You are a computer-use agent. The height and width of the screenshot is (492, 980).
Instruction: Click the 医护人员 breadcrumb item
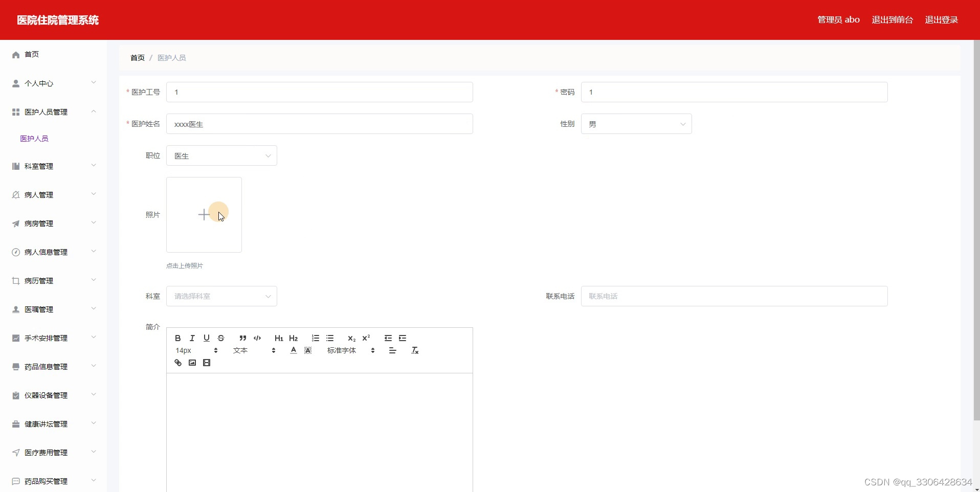point(172,58)
